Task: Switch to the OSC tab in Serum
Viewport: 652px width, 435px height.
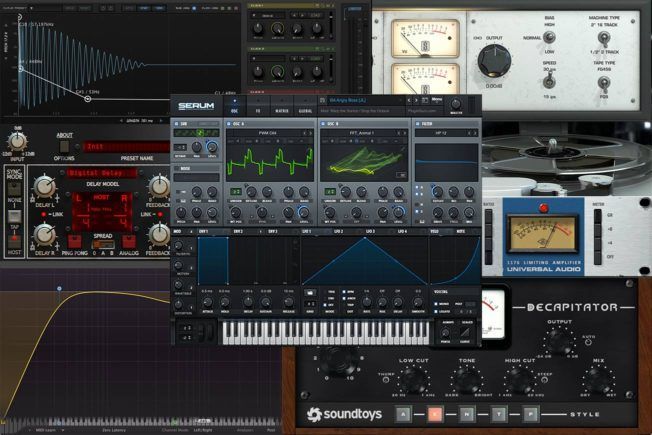Action: [x=235, y=106]
